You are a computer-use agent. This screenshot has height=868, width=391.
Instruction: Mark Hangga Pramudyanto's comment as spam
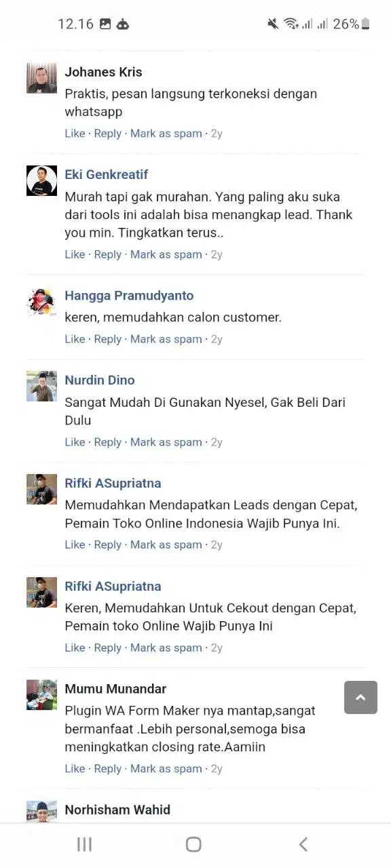(x=166, y=339)
